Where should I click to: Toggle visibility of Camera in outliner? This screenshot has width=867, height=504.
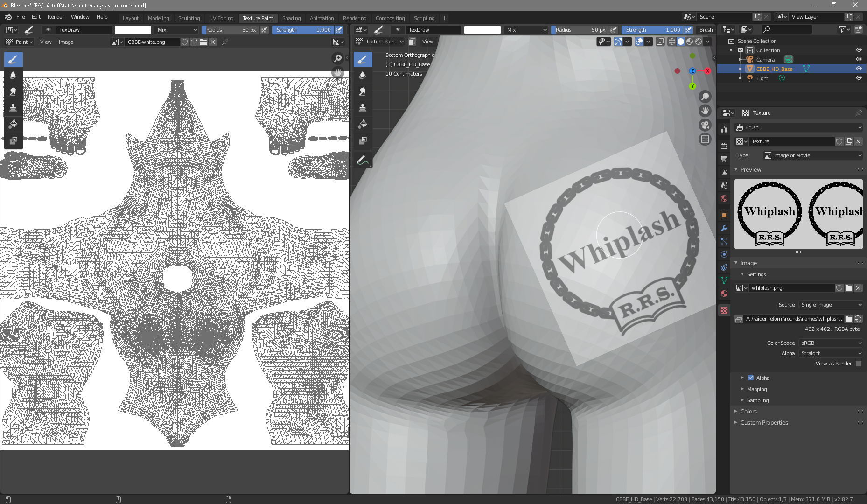coord(859,59)
